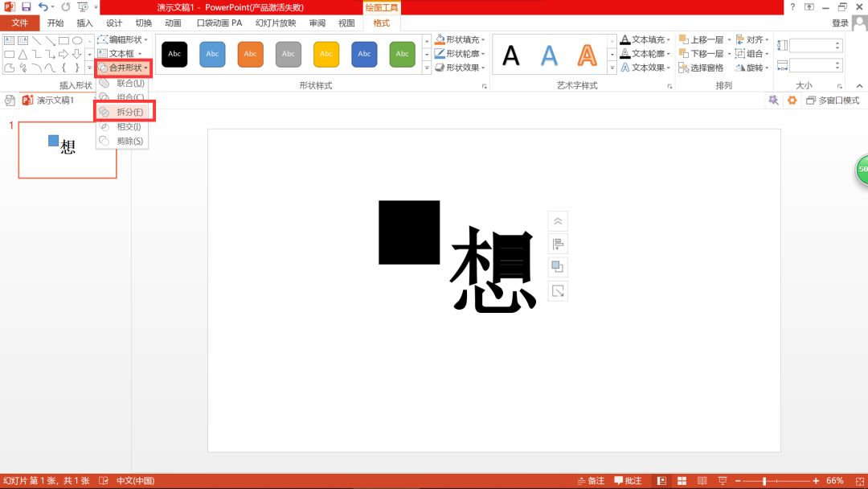Open the Text Effects (文本效果) dropdown

tap(645, 68)
